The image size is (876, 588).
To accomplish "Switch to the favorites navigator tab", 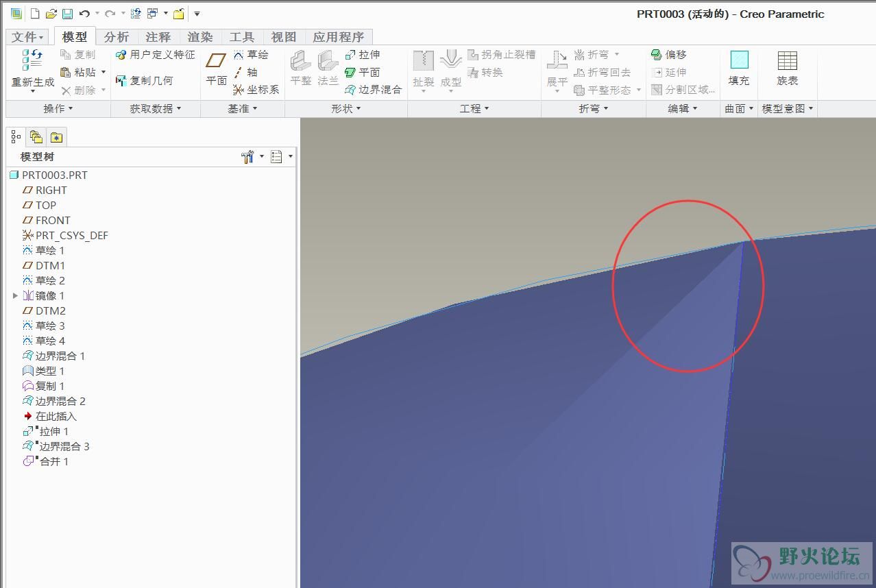I will coord(56,137).
